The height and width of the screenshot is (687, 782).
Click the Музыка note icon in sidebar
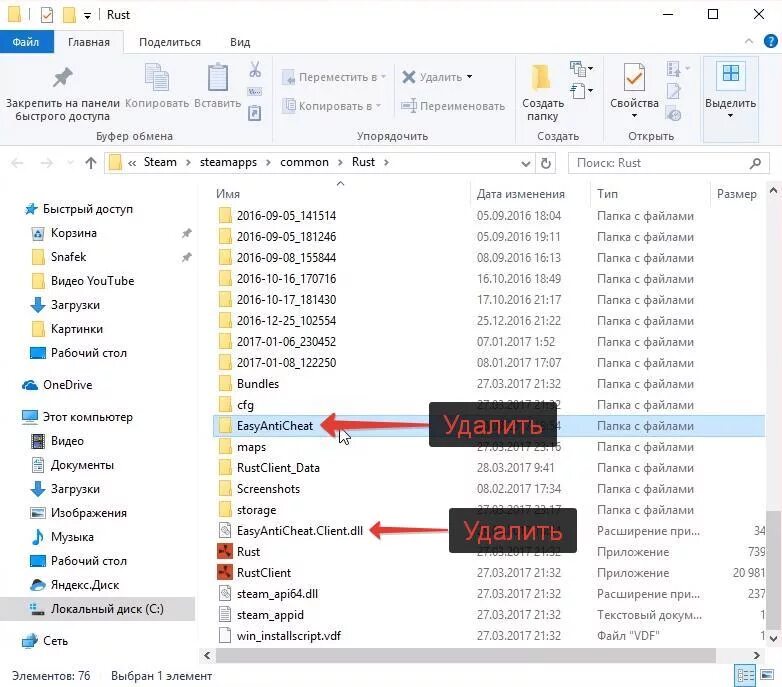(x=38, y=537)
